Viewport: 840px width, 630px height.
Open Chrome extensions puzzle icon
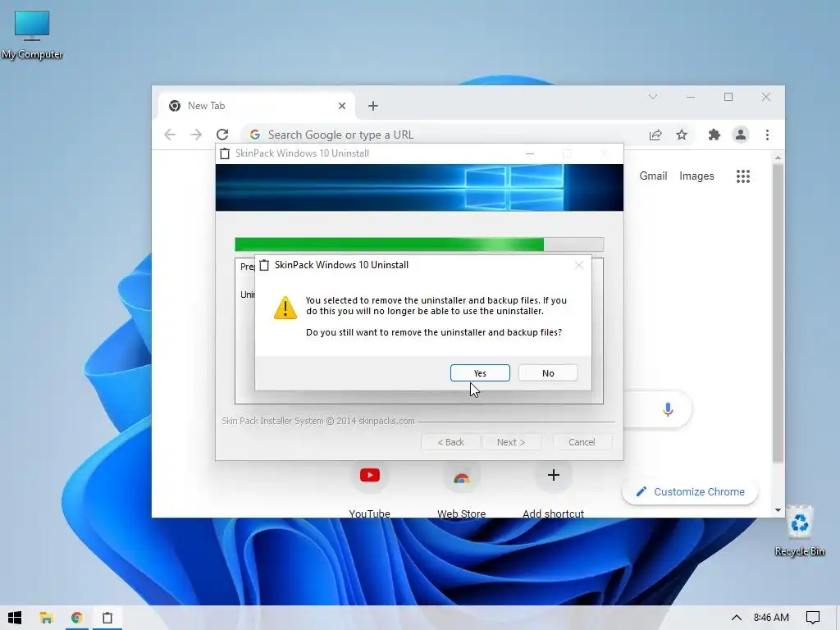pyautogui.click(x=714, y=135)
